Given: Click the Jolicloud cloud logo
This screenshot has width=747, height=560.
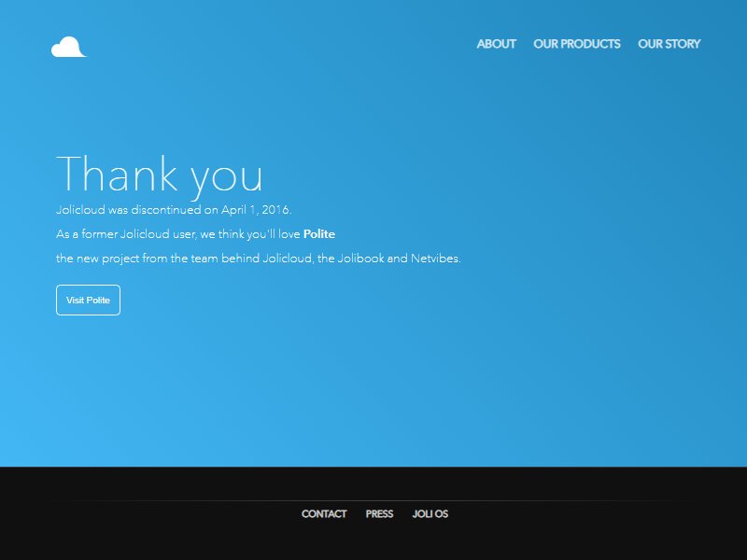Looking at the screenshot, I should pos(68,47).
